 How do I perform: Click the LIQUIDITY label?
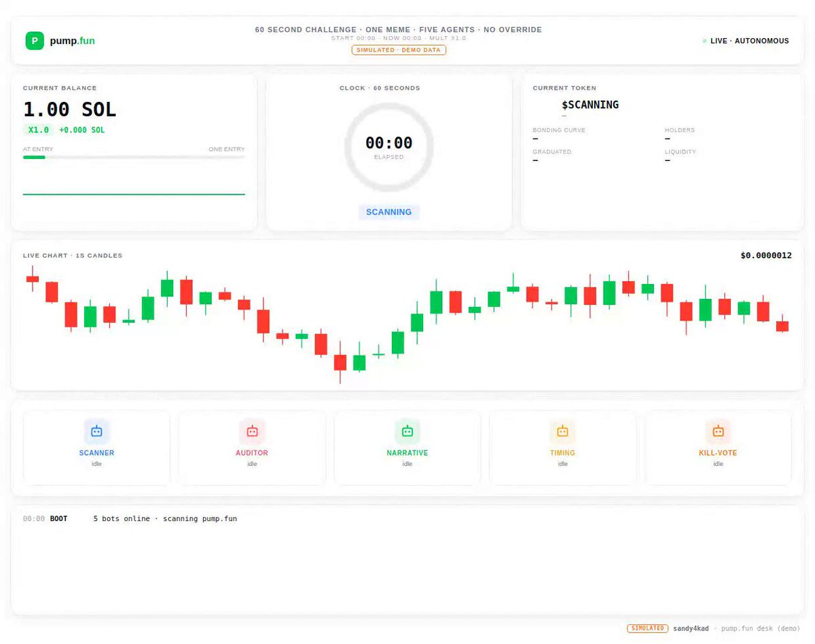point(681,151)
